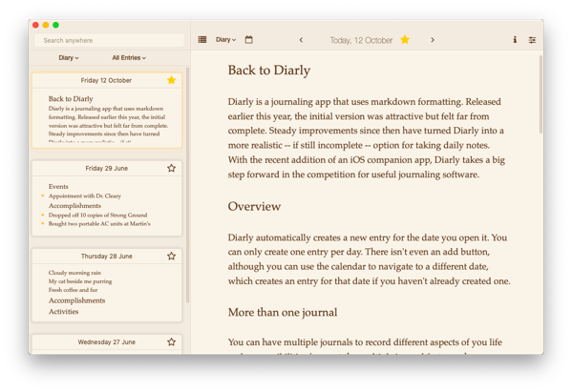The width and height of the screenshot is (572, 392).
Task: Go to next day arrow
Action: pos(433,40)
